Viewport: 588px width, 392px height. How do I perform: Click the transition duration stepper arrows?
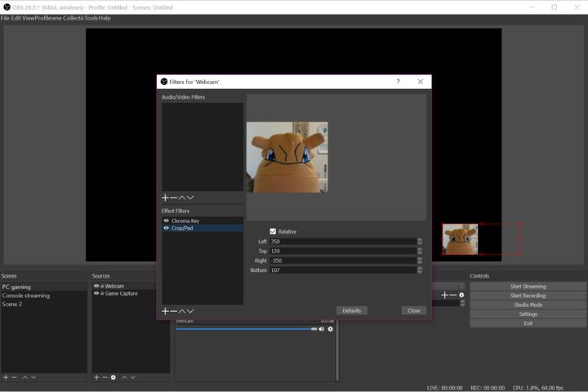(x=462, y=303)
